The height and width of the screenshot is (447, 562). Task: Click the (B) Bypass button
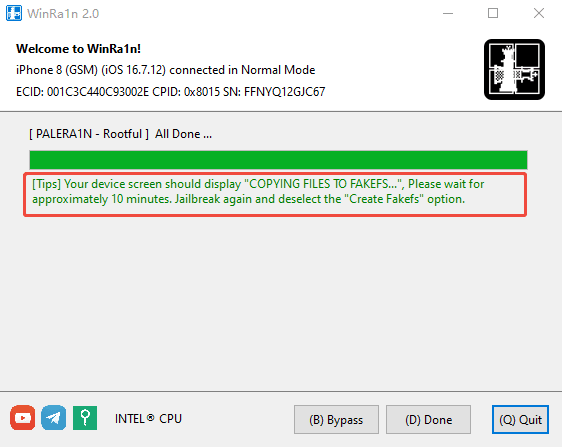tap(336, 420)
